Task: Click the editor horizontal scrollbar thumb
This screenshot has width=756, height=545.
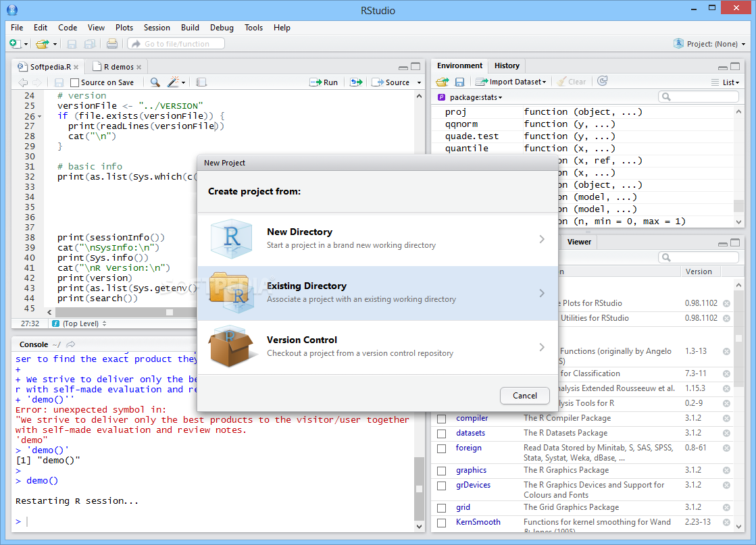Action: point(170,312)
